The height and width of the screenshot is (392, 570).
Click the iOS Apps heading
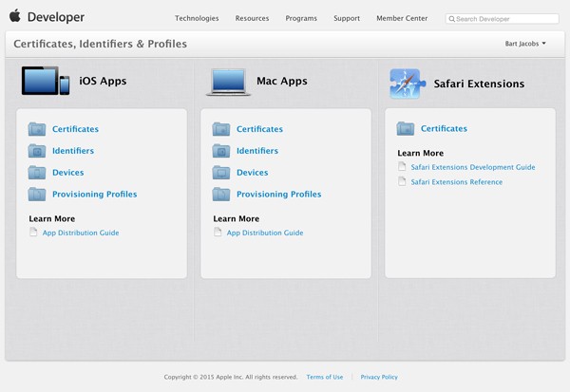pyautogui.click(x=103, y=81)
